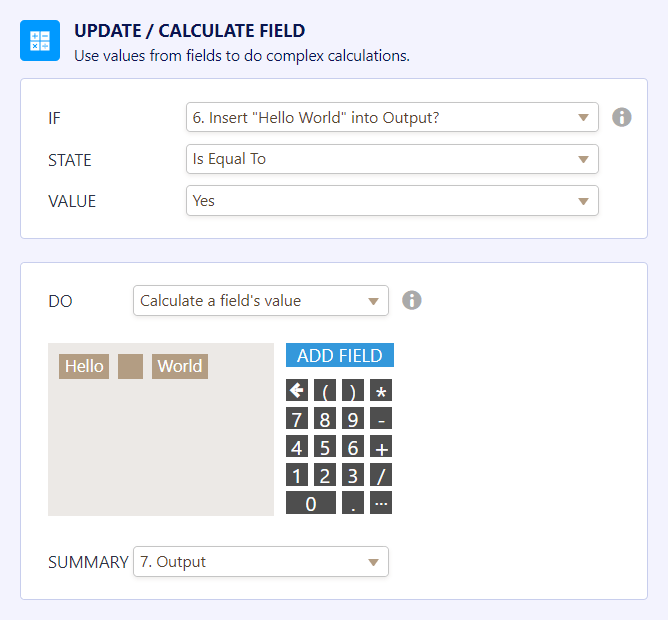Select the 'World' token in formula

click(x=180, y=366)
